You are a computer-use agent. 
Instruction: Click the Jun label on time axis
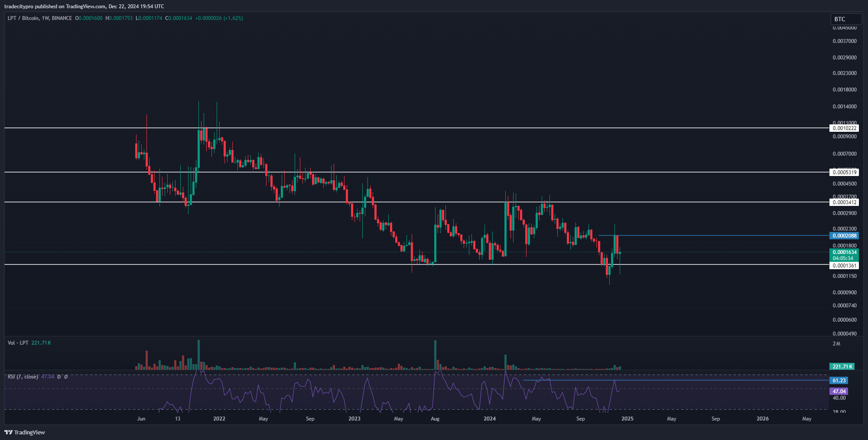(141, 419)
